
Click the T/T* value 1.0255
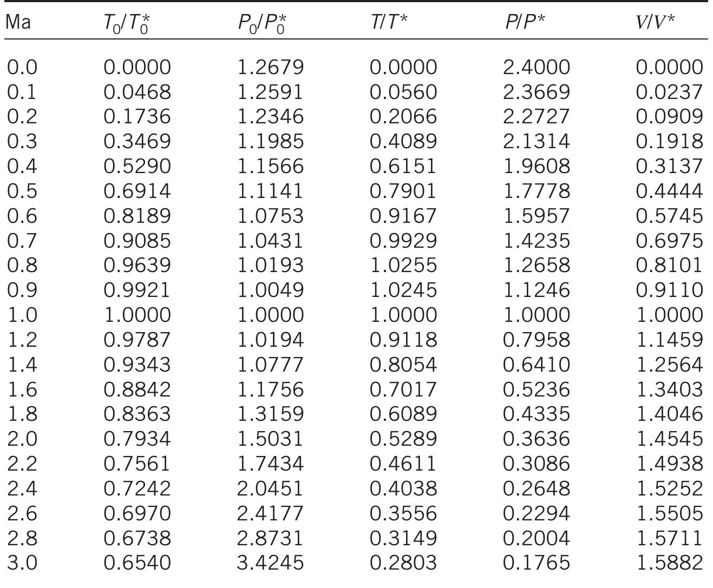click(403, 265)
